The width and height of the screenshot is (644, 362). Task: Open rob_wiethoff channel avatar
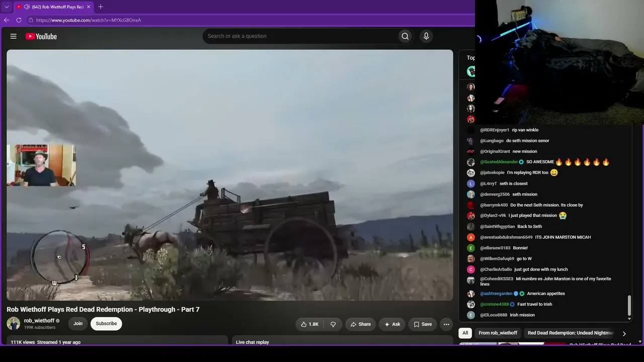pyautogui.click(x=14, y=323)
